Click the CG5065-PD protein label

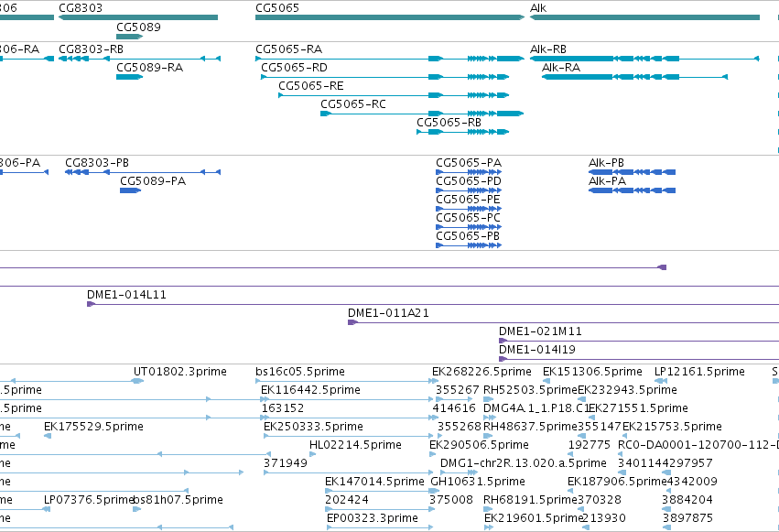coord(469,181)
